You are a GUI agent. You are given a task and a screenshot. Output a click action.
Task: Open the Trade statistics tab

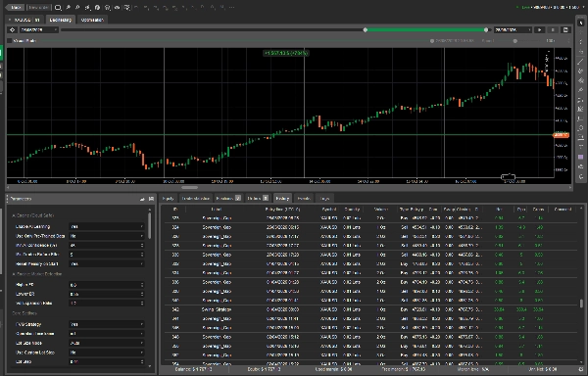coord(195,199)
